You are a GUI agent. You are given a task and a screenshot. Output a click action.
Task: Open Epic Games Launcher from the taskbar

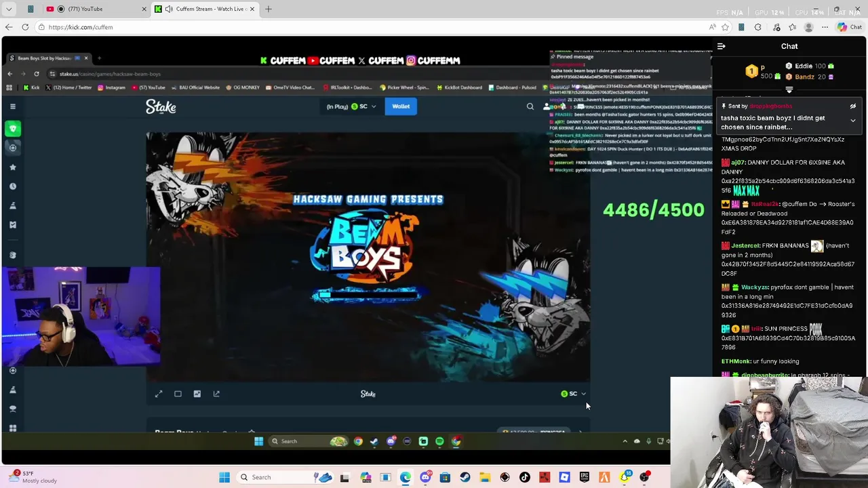585,477
